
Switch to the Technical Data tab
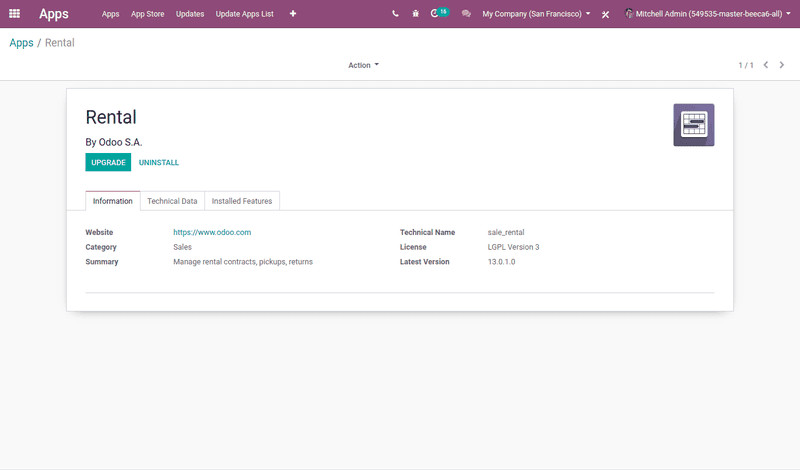coord(172,201)
